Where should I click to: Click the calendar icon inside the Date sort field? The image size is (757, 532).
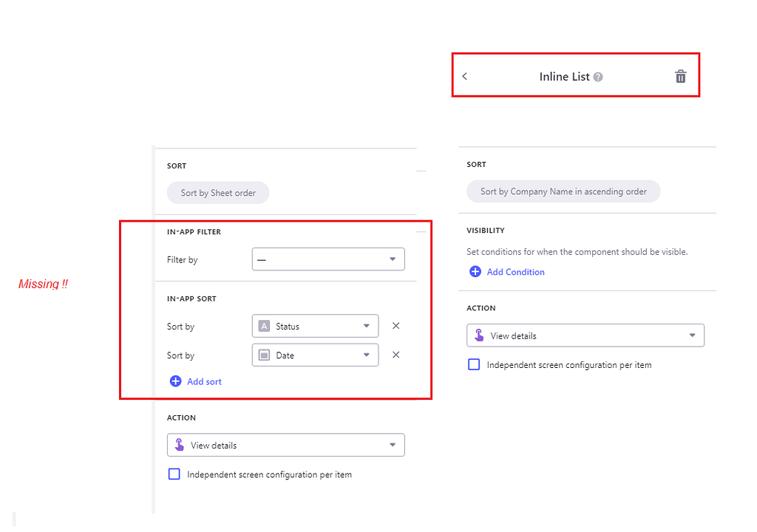[265, 355]
